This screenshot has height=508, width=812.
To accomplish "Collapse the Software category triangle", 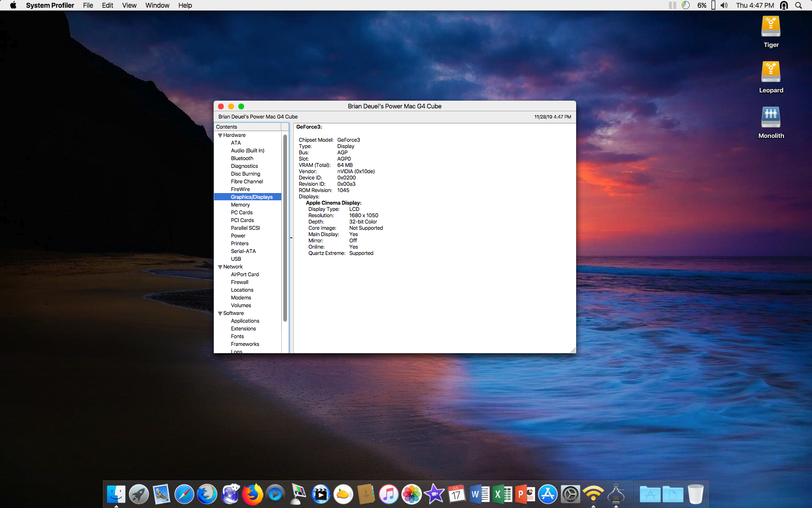I will pyautogui.click(x=220, y=314).
